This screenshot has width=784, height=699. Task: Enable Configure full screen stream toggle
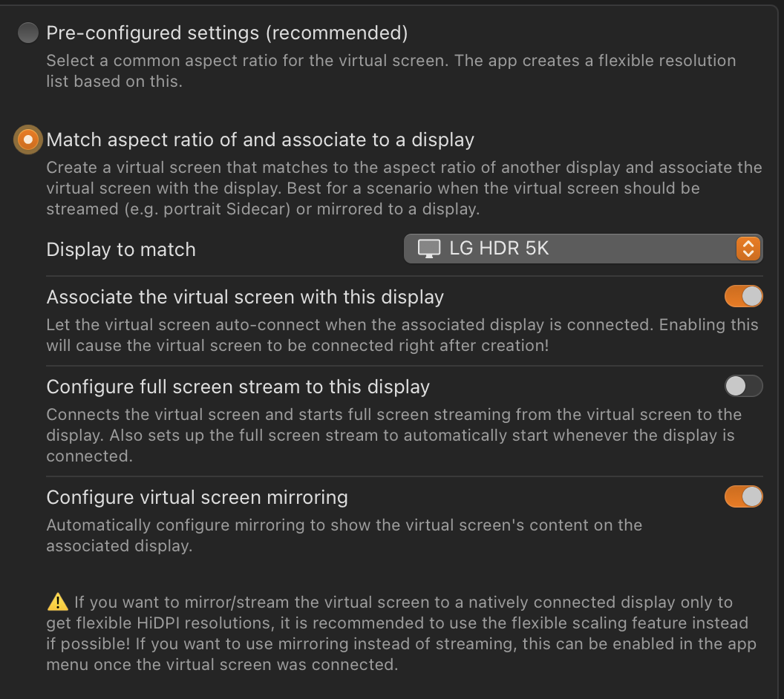tap(743, 386)
